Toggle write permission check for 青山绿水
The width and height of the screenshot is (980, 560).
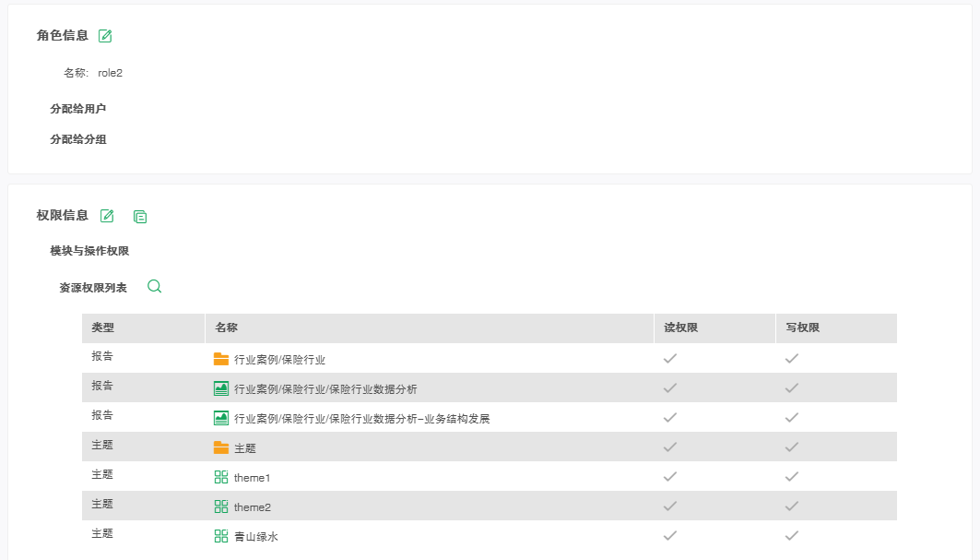[791, 536]
